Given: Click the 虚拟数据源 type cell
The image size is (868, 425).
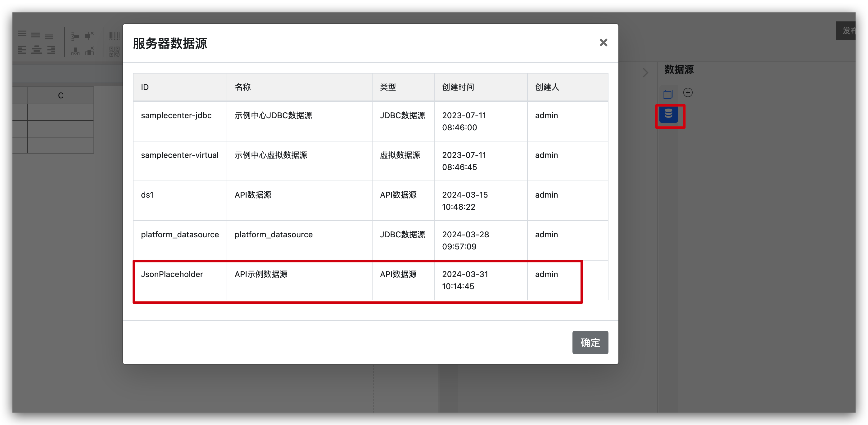Looking at the screenshot, I should 403,161.
